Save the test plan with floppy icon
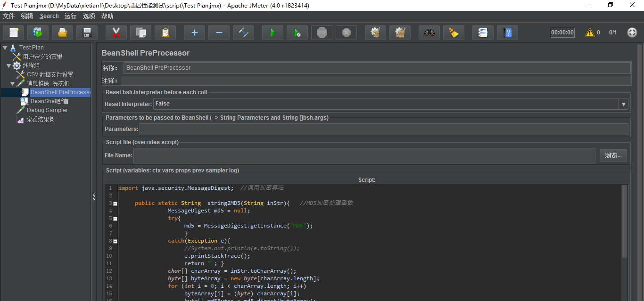Viewport: 644px width, 301px height. coord(87,33)
